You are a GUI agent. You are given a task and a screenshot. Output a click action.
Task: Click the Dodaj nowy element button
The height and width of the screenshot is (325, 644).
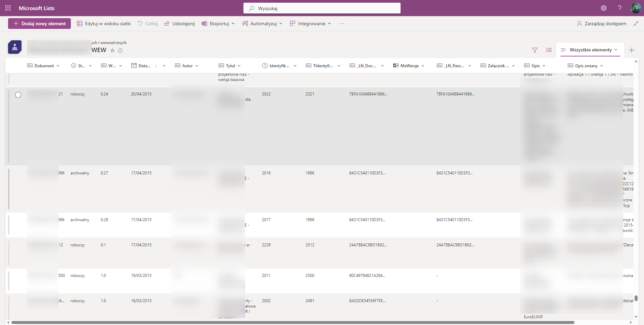[39, 24]
